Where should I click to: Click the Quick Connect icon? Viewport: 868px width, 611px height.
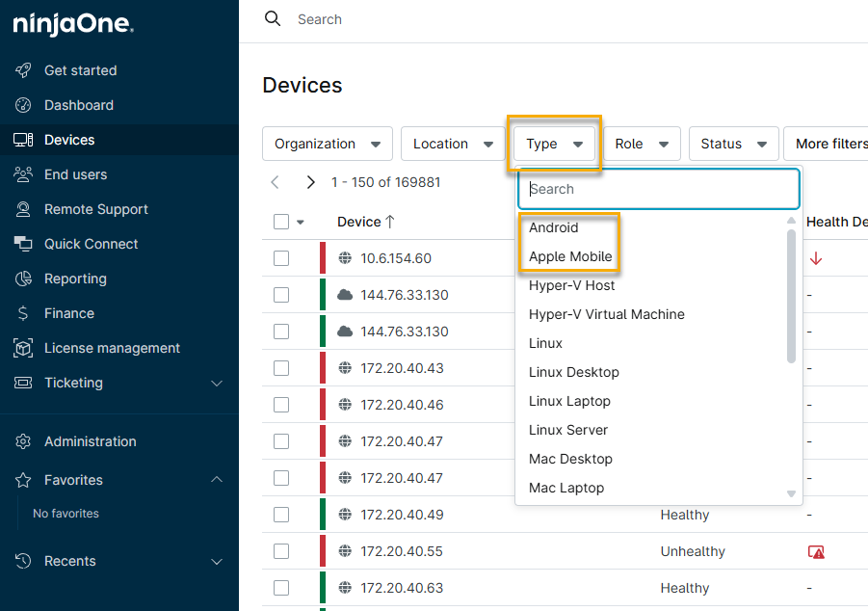click(x=24, y=244)
